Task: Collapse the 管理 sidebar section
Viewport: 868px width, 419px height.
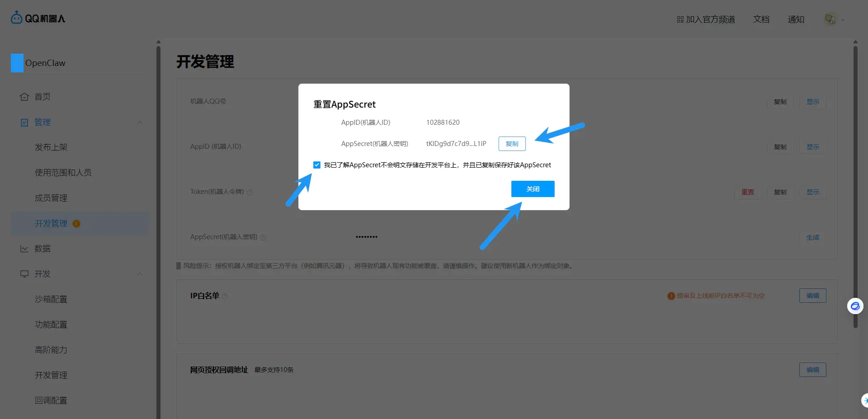Action: pos(140,122)
